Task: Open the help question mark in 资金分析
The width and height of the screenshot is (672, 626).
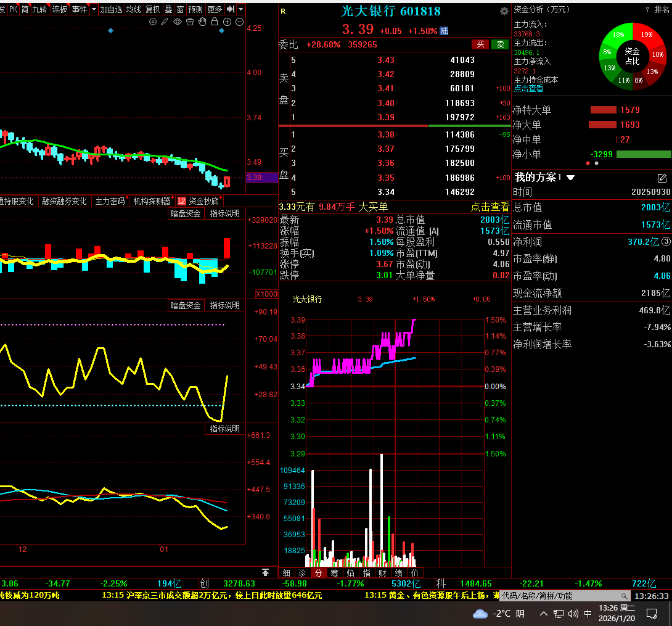Action: [647, 9]
